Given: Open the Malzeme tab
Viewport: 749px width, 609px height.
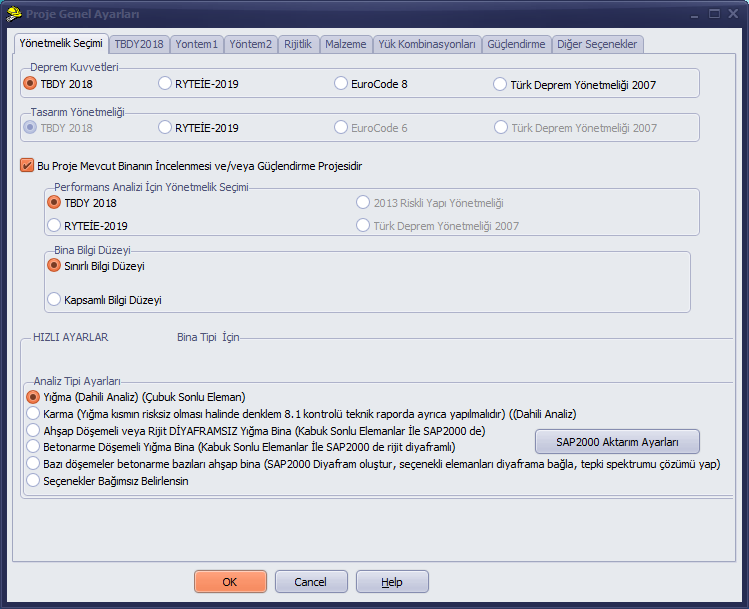Looking at the screenshot, I should [345, 44].
